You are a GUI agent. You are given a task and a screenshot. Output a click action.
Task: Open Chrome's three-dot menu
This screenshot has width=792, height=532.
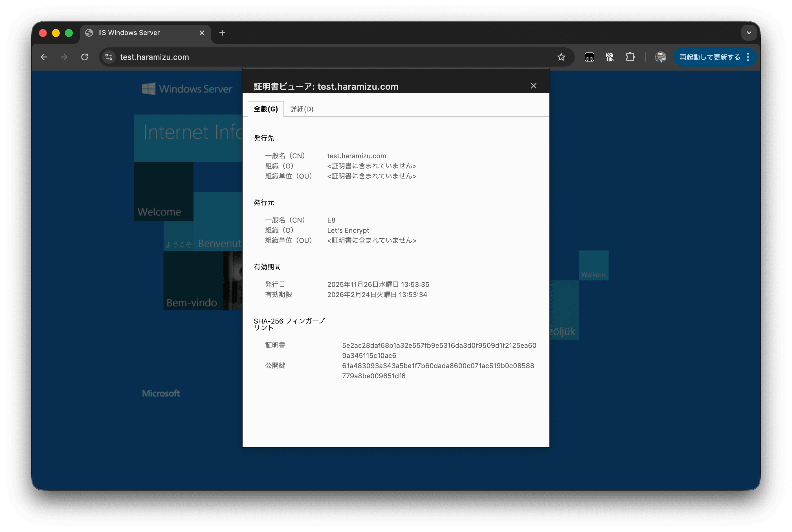(x=748, y=57)
